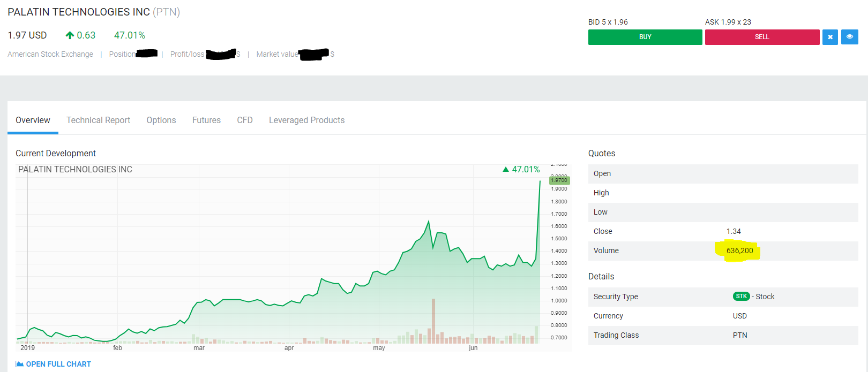
Task: Toggle the blue eye watch icon
Action: point(850,37)
